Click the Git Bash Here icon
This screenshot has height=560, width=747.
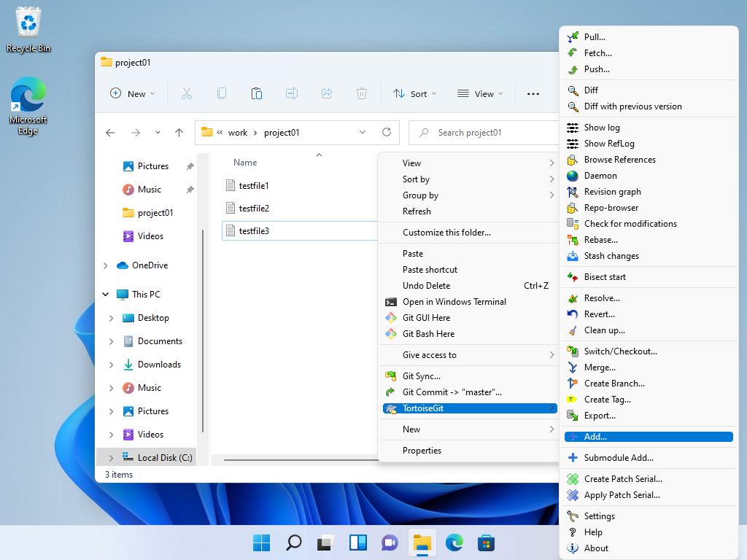coord(390,334)
